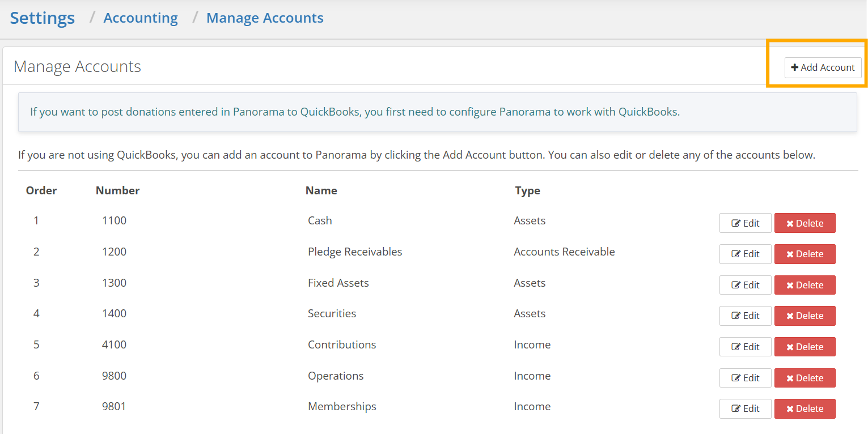Edit the Securities account
Image resolution: width=868 pixels, height=434 pixels.
(x=746, y=316)
